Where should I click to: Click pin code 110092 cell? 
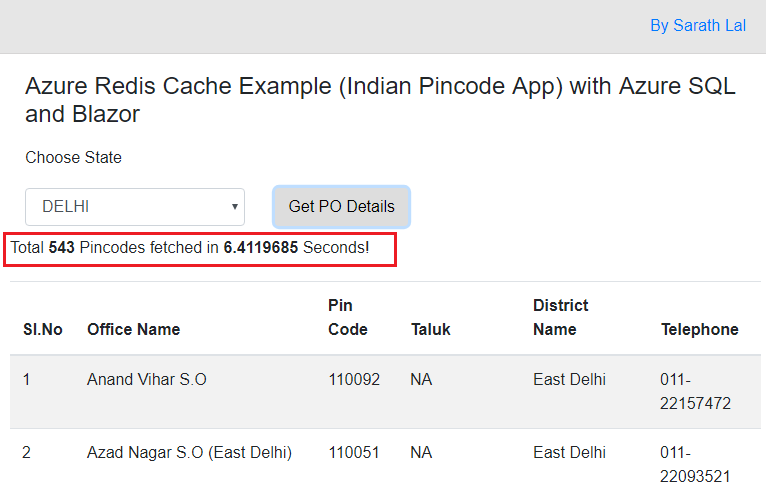pyautogui.click(x=354, y=380)
